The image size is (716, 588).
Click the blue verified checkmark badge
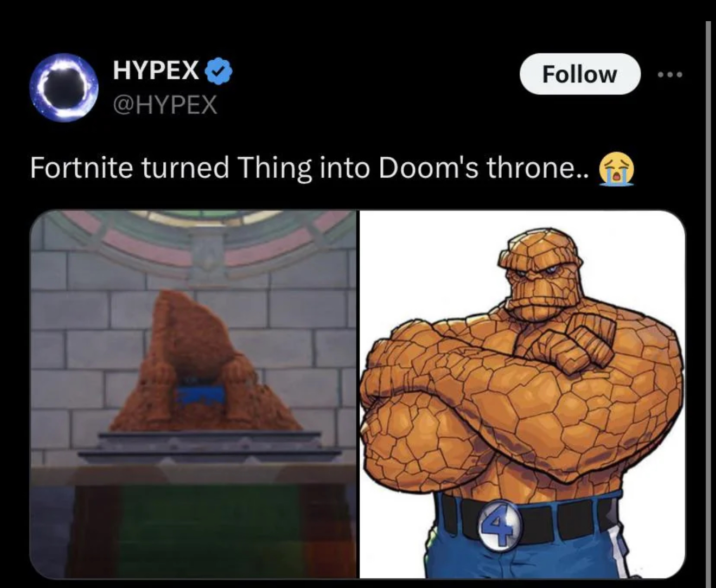[218, 71]
